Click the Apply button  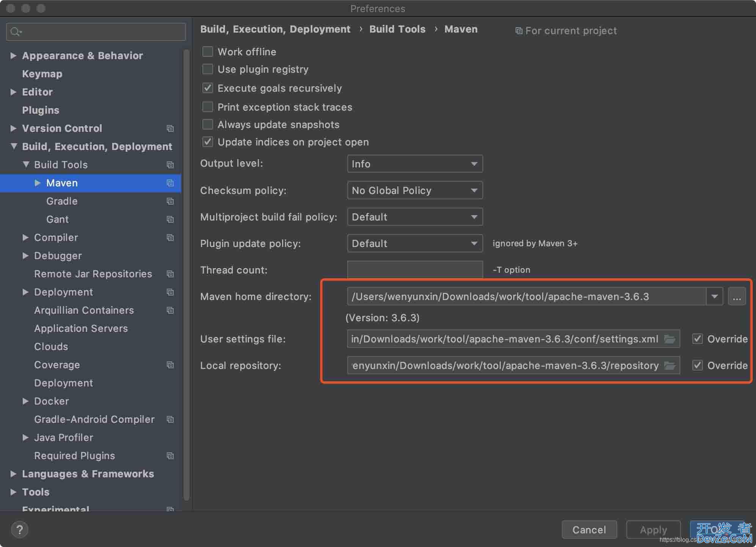pyautogui.click(x=653, y=530)
